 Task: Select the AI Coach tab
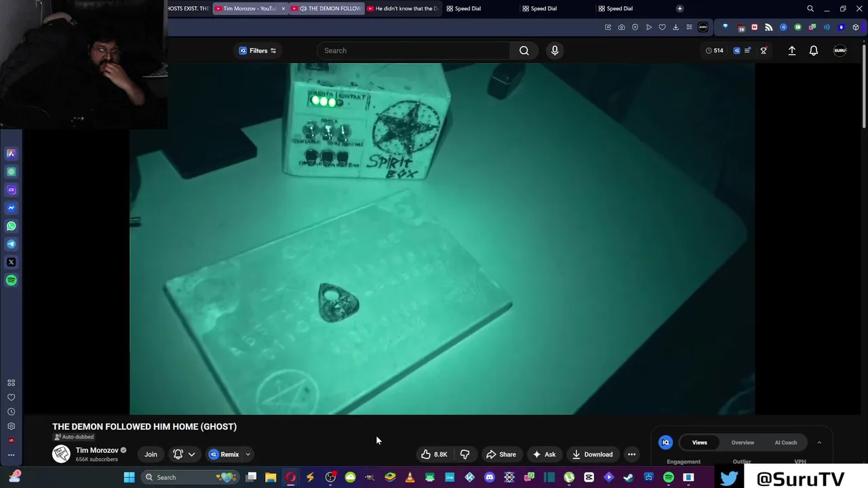(786, 443)
